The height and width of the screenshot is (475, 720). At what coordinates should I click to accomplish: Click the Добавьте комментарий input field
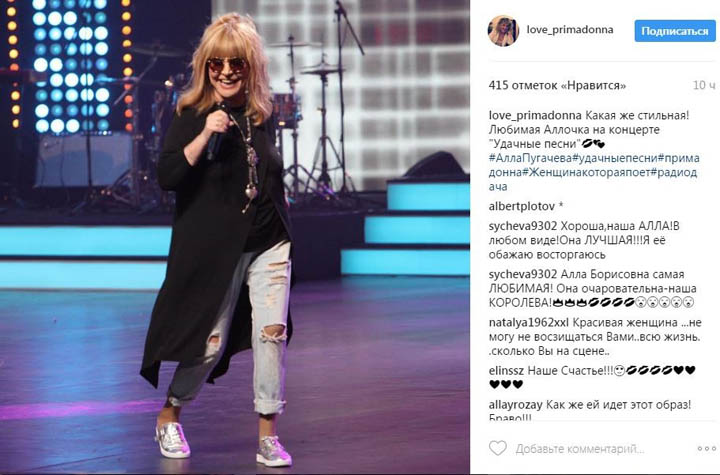click(x=579, y=448)
